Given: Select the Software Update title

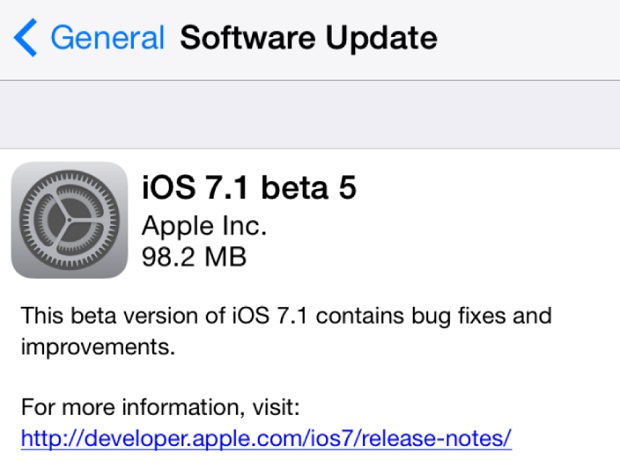Looking at the screenshot, I should tap(308, 38).
